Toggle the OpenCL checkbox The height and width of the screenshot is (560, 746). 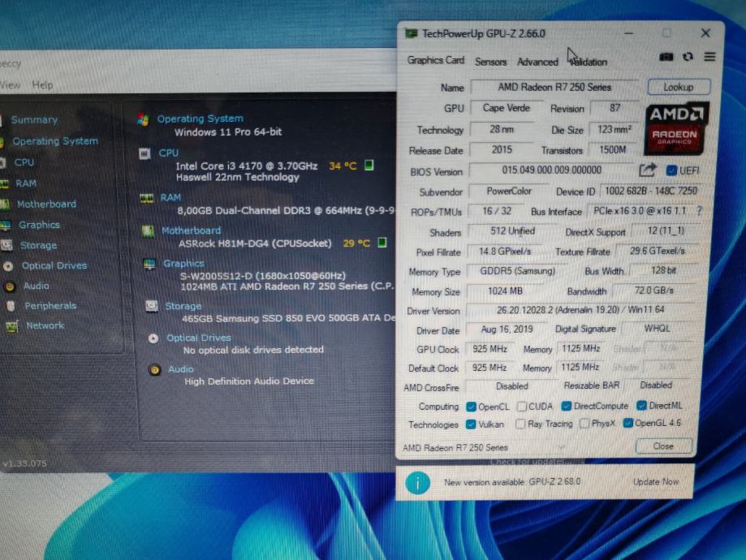coord(471,407)
